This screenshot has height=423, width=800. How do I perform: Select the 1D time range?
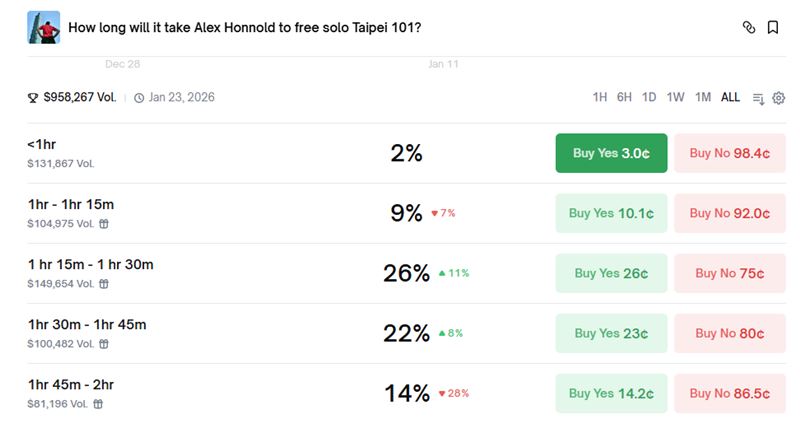(x=649, y=97)
